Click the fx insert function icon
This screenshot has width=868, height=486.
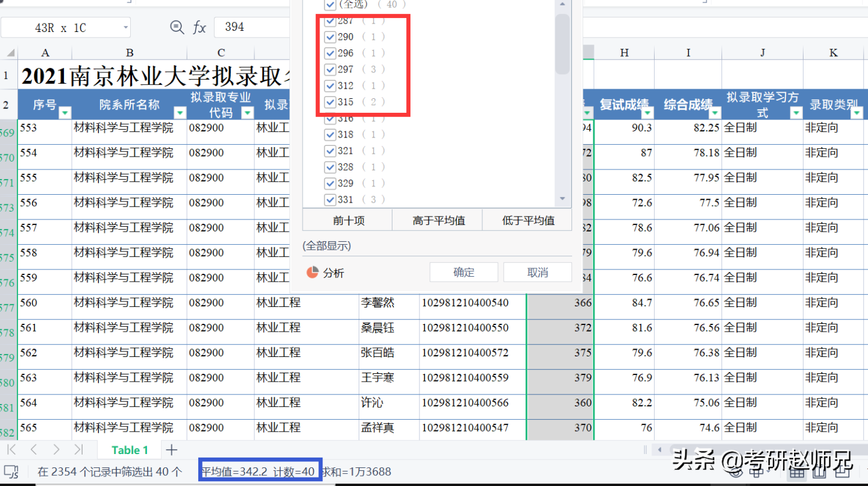tap(199, 27)
